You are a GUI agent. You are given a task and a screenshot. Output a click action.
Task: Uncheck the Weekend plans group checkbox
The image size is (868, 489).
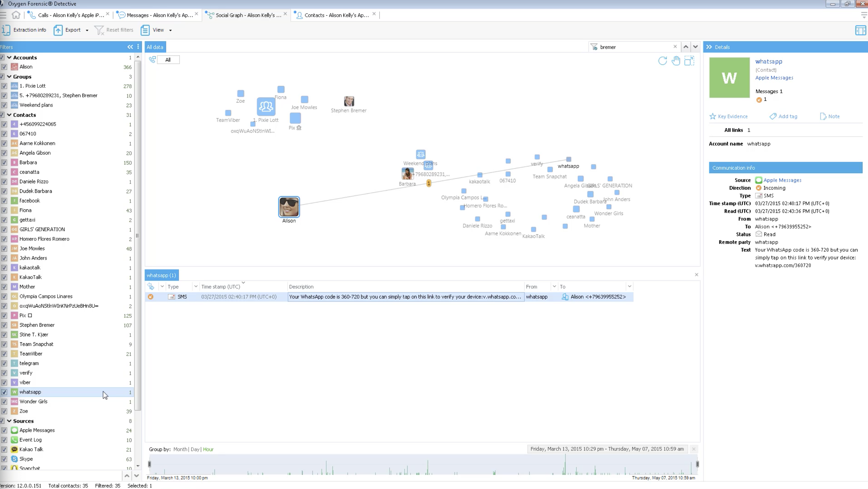(4, 105)
